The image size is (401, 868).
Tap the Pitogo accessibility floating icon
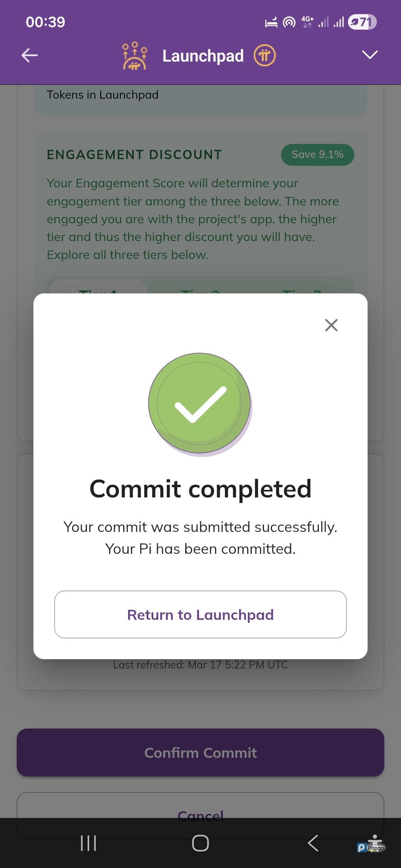pyautogui.click(x=372, y=844)
